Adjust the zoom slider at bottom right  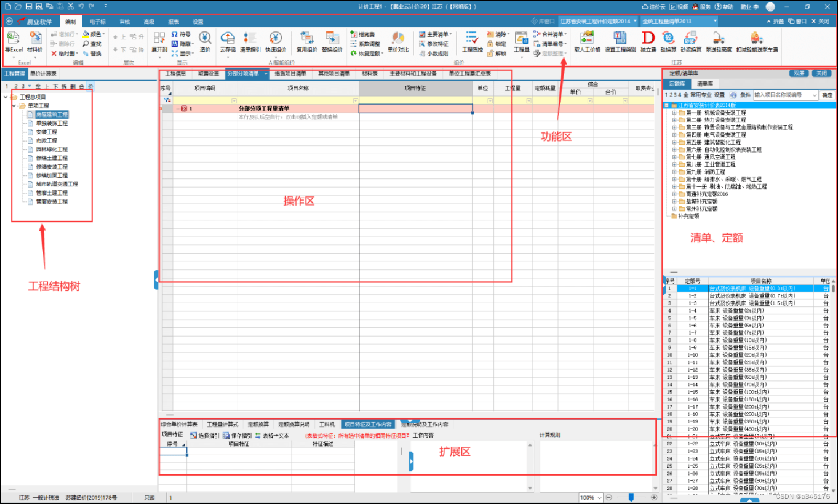[631, 497]
